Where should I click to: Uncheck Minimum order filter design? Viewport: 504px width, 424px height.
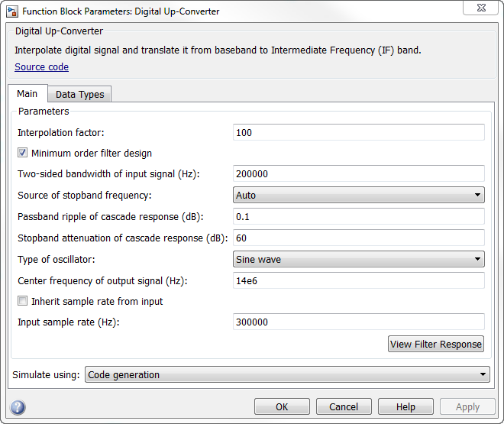click(x=23, y=154)
